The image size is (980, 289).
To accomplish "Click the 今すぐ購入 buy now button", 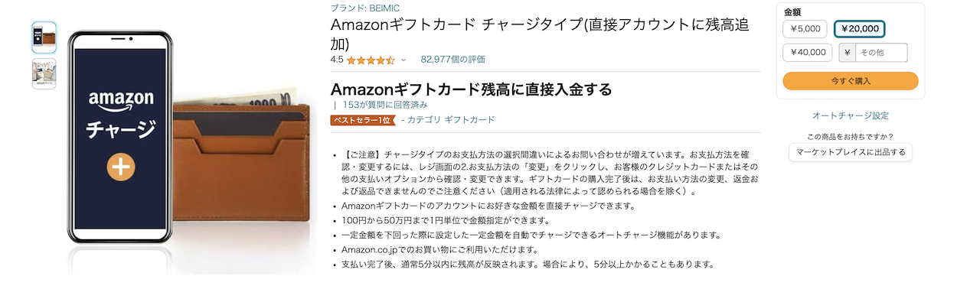I will point(851,81).
